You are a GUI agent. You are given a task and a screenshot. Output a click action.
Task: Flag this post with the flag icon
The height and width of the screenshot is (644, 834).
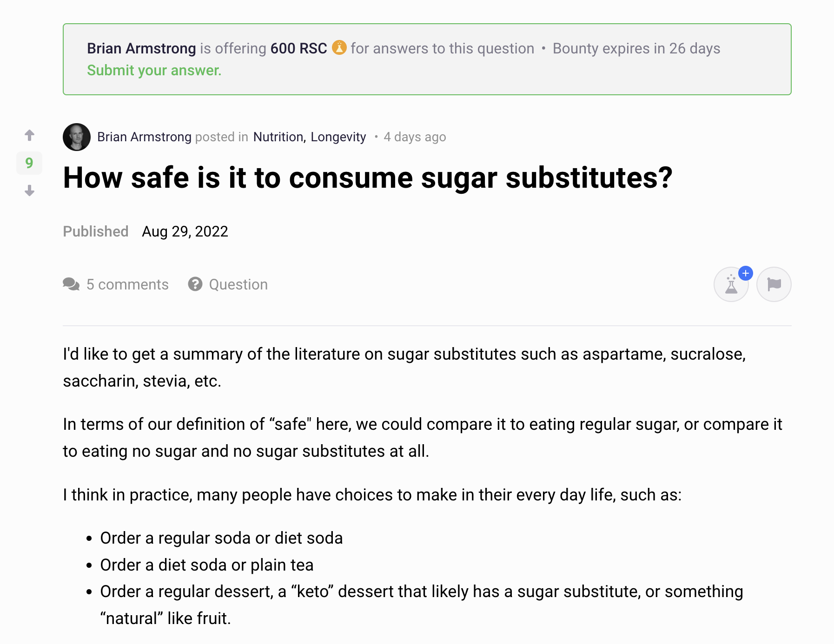(774, 284)
